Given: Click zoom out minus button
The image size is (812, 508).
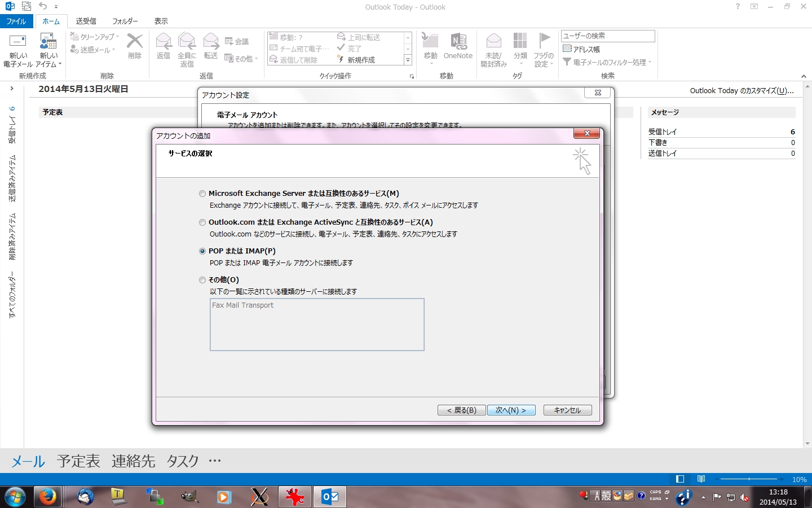Looking at the screenshot, I should (x=716, y=479).
